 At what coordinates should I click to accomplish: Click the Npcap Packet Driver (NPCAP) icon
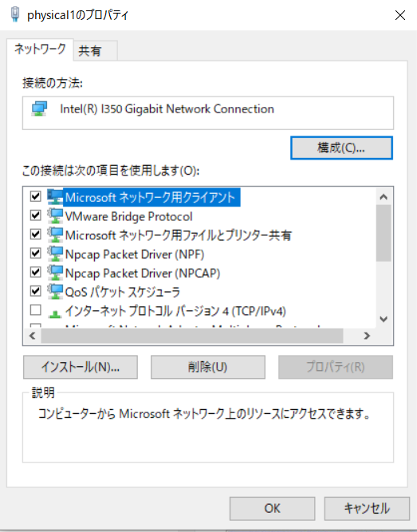55,273
